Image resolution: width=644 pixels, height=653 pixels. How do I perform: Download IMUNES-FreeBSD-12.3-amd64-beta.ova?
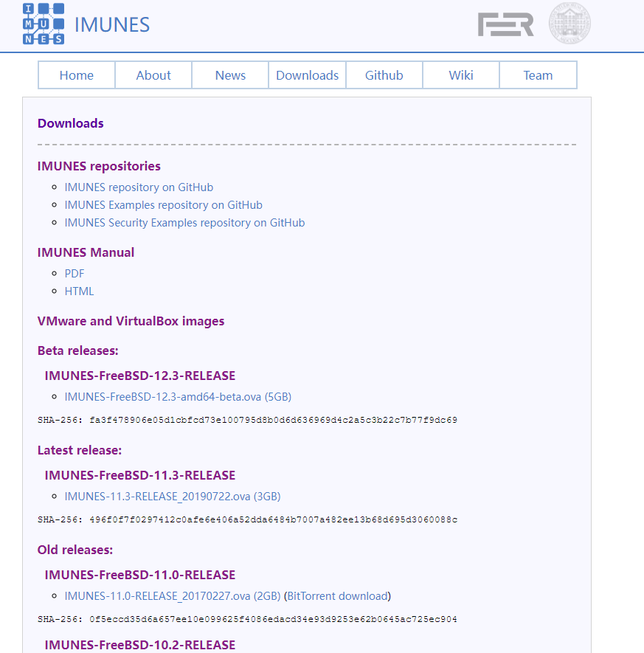[x=178, y=396]
